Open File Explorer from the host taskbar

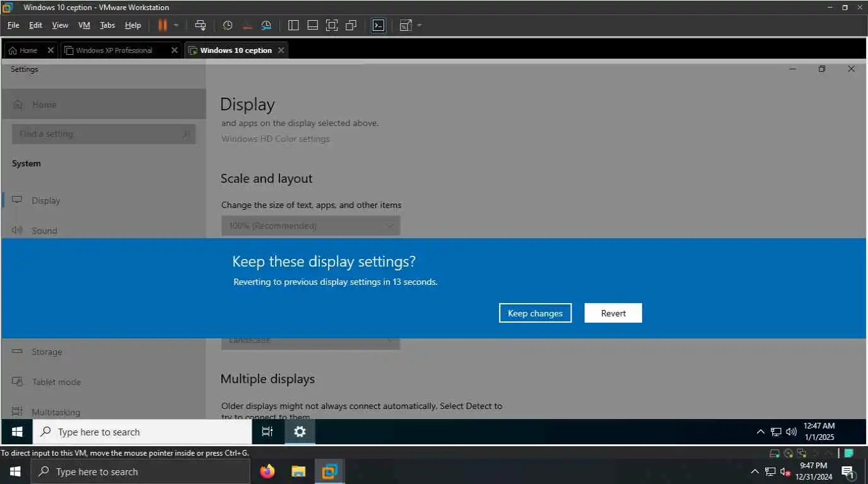298,471
